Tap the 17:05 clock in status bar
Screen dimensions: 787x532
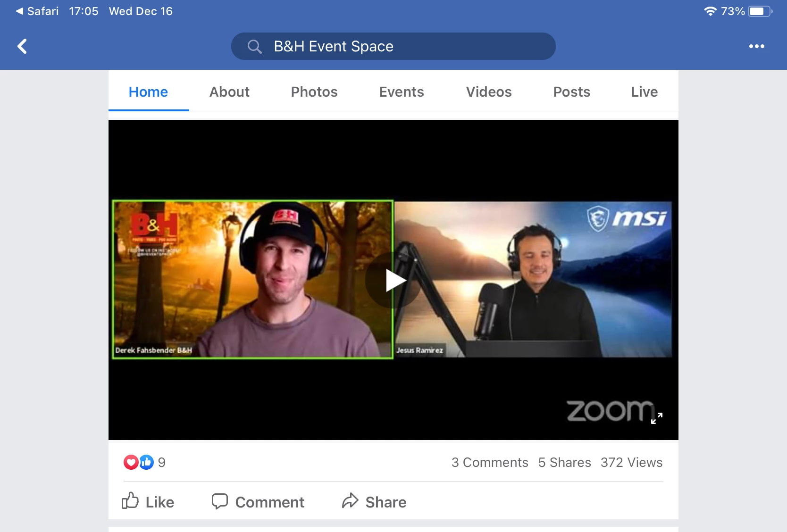tap(84, 11)
